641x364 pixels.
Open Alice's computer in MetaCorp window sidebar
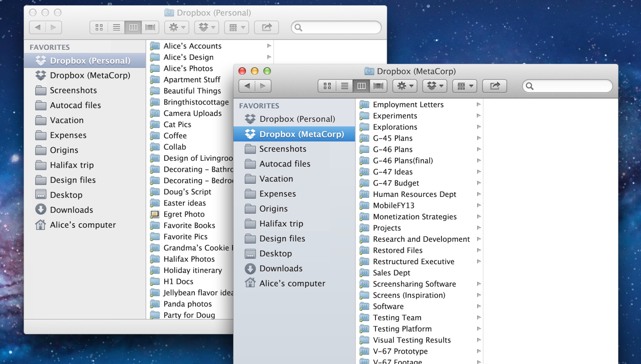[x=294, y=283]
